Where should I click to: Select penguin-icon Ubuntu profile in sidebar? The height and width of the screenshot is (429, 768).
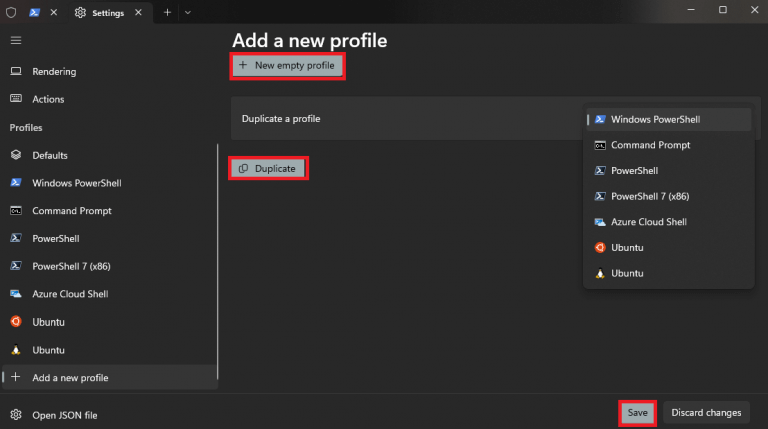tap(109, 350)
